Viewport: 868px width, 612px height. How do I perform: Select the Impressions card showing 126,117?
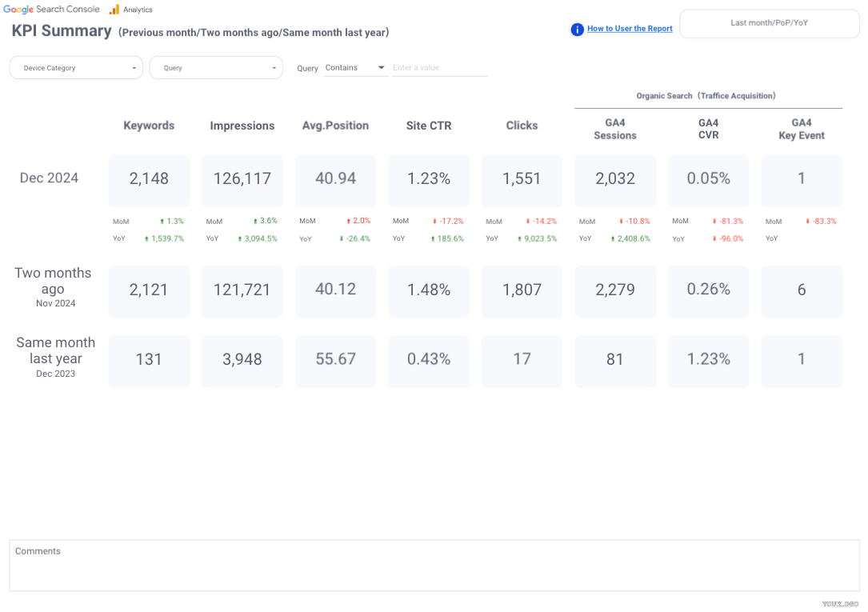pos(242,179)
